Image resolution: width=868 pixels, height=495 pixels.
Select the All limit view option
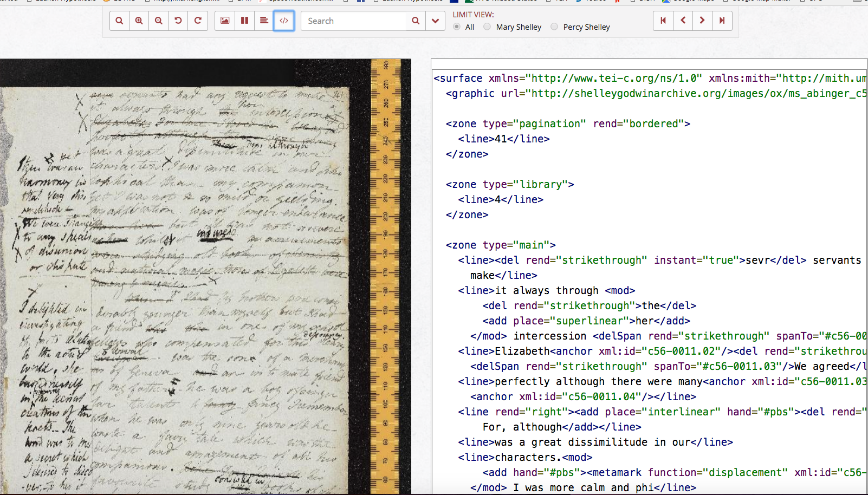click(x=457, y=27)
